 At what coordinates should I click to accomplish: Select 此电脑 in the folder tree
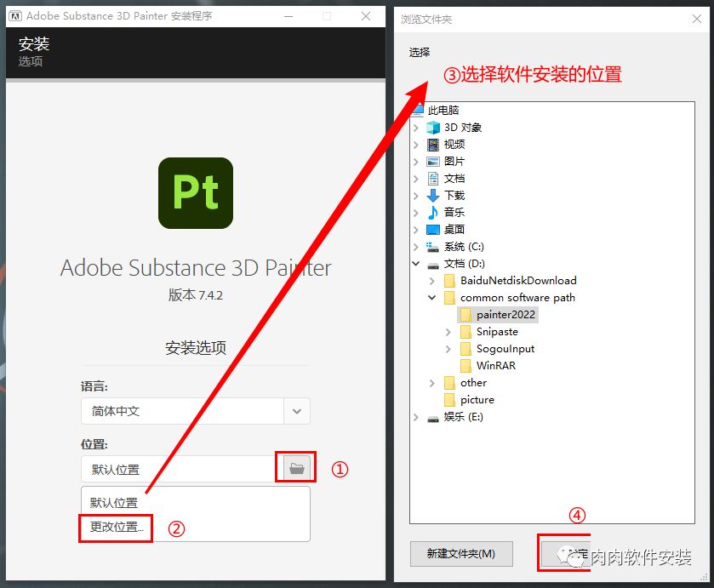pyautogui.click(x=443, y=111)
